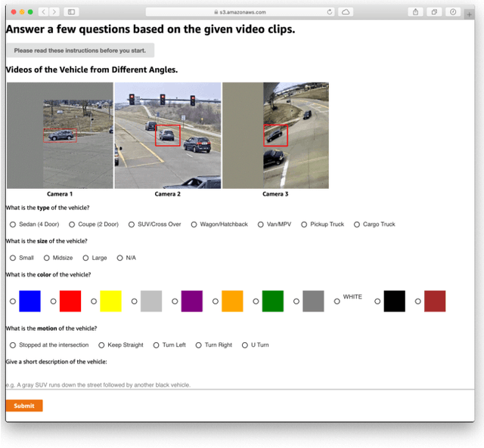Select the WHITE color option
This screenshot has width=484, height=448.
(x=337, y=301)
